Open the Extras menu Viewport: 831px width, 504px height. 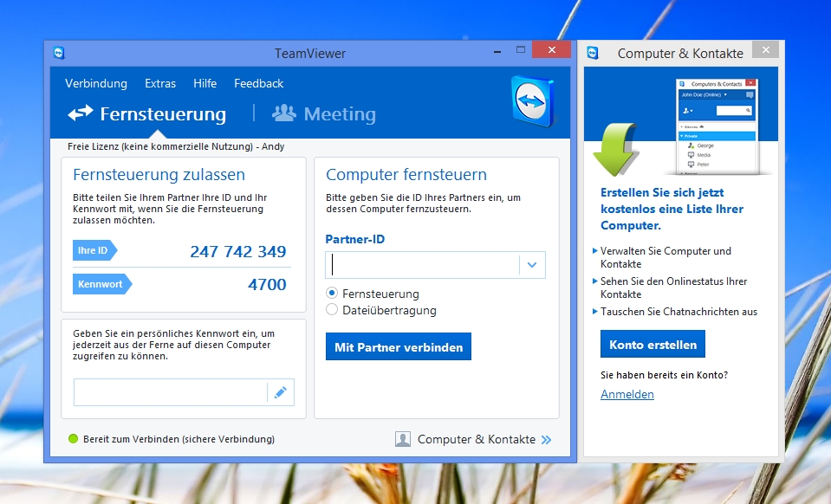click(x=160, y=83)
